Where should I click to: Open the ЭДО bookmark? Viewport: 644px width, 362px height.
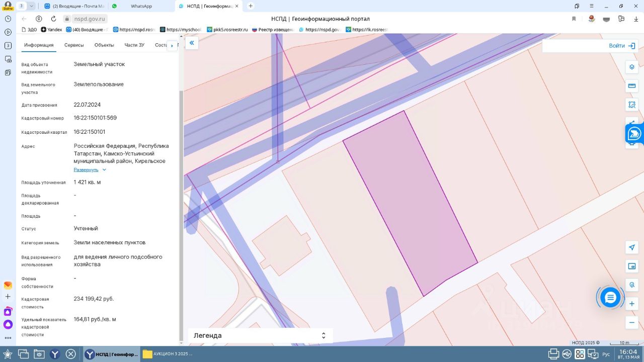[29, 30]
